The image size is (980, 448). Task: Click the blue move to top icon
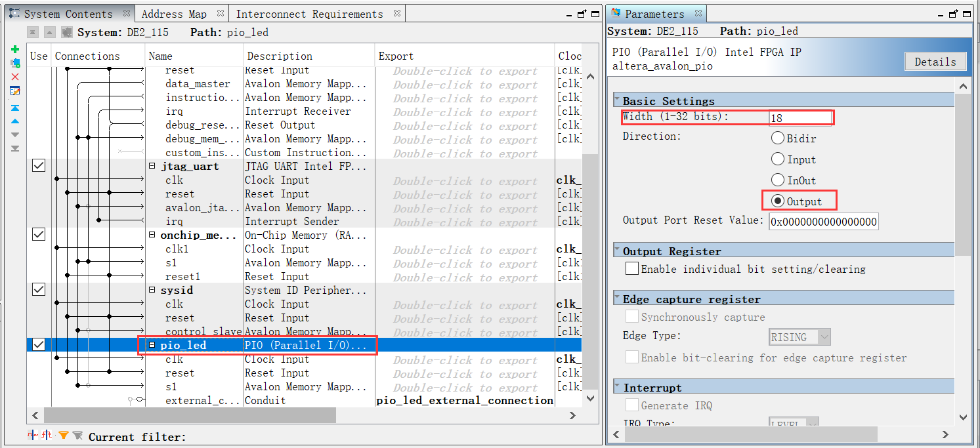(x=15, y=108)
